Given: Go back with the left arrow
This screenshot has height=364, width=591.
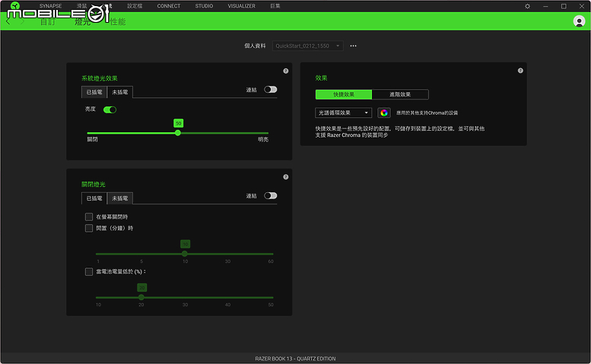Looking at the screenshot, I should (8, 21).
